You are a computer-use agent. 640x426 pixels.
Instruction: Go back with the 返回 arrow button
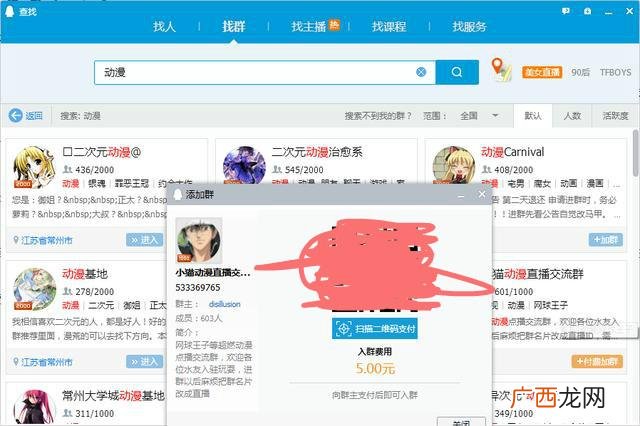pos(26,115)
